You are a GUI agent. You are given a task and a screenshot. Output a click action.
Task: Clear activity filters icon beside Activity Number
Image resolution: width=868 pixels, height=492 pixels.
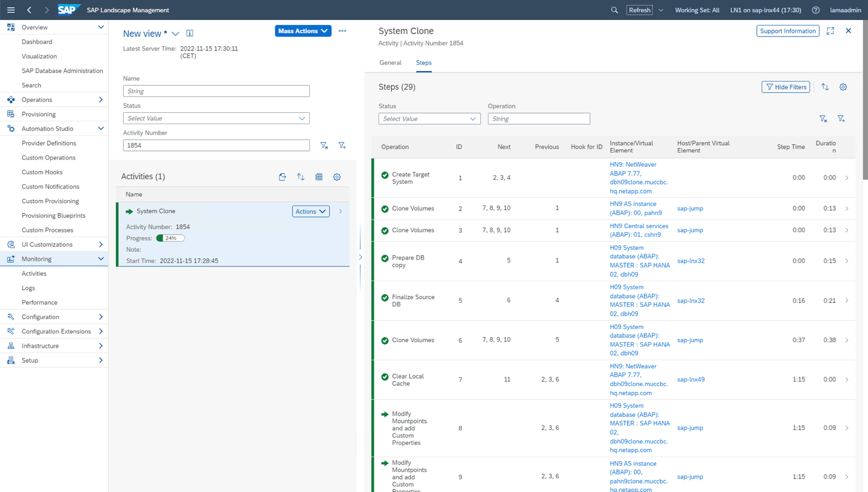click(325, 145)
